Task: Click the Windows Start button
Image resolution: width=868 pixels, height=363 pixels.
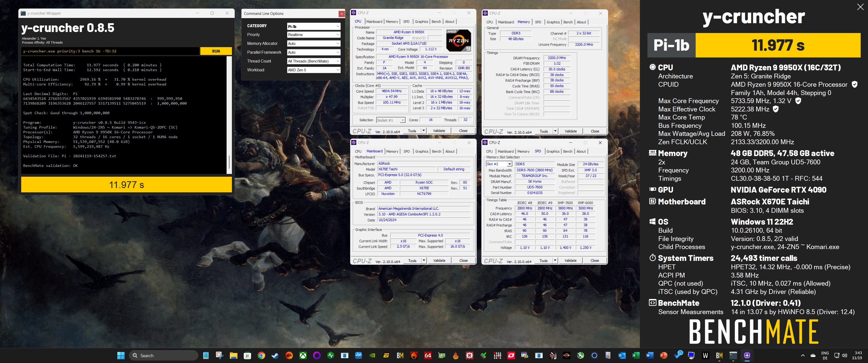Action: click(x=121, y=355)
